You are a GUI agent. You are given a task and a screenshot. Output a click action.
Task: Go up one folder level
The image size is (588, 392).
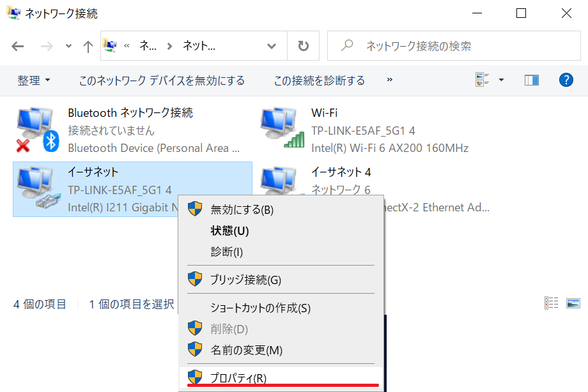tap(88, 46)
